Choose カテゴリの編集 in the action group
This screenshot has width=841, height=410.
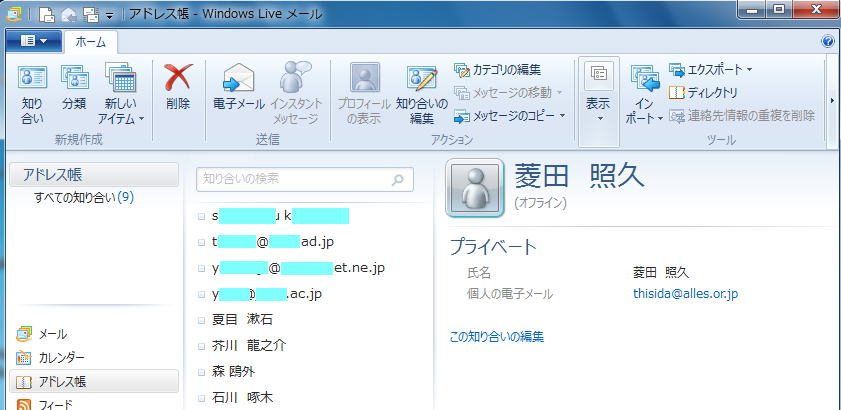[498, 69]
